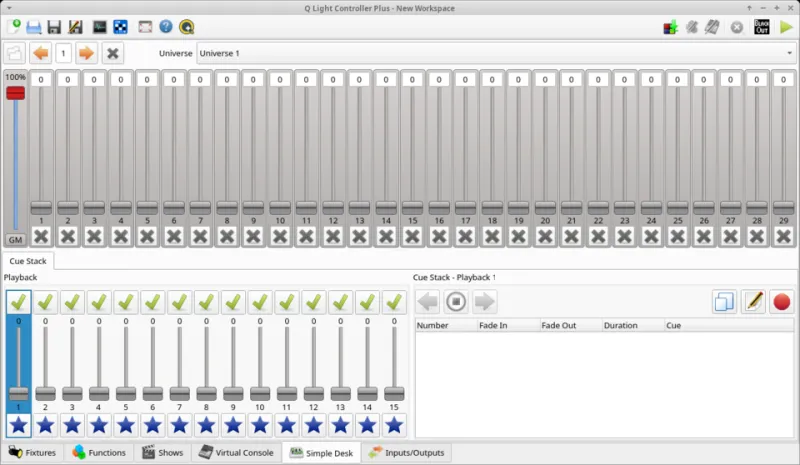The image size is (800, 465).
Task: Switch to the Virtual Console tab
Action: (236, 452)
